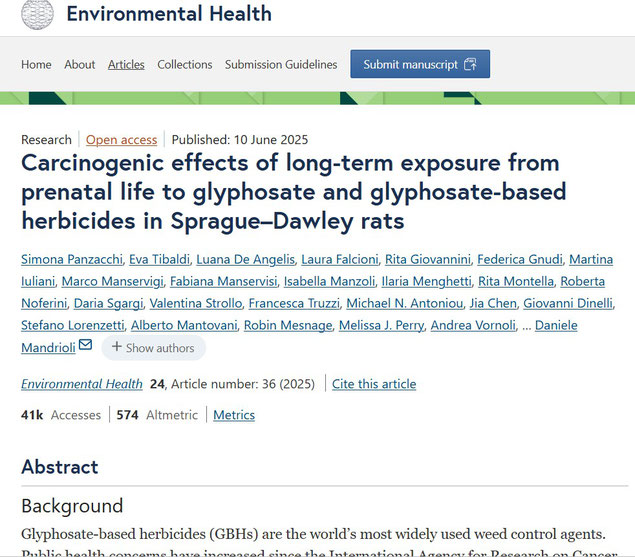Click the Article number: 36 (2025) text

tap(243, 384)
